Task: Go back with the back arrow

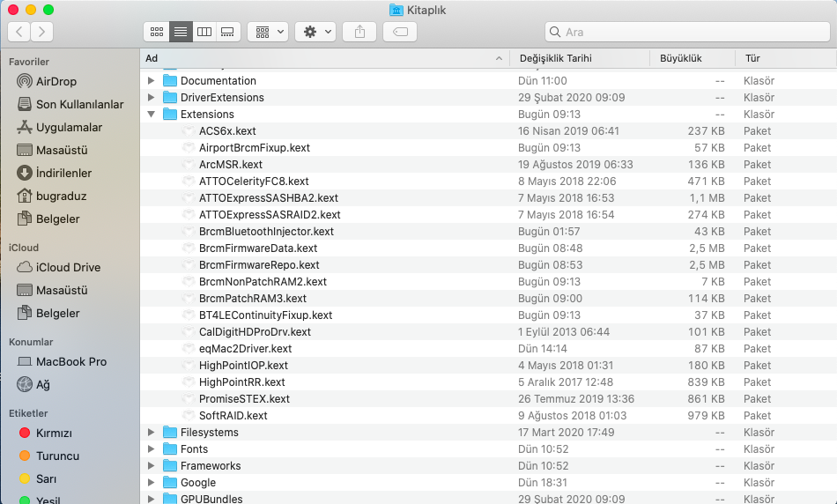Action: [19, 32]
